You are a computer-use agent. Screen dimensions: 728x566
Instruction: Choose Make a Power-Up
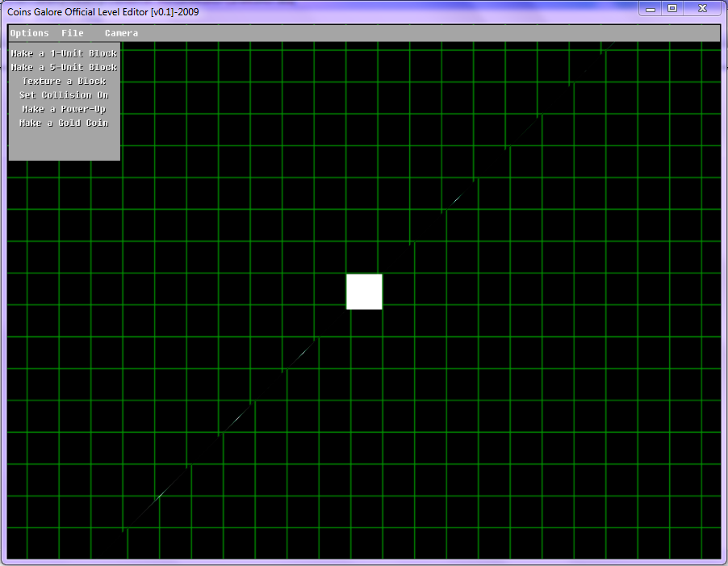tap(64, 109)
